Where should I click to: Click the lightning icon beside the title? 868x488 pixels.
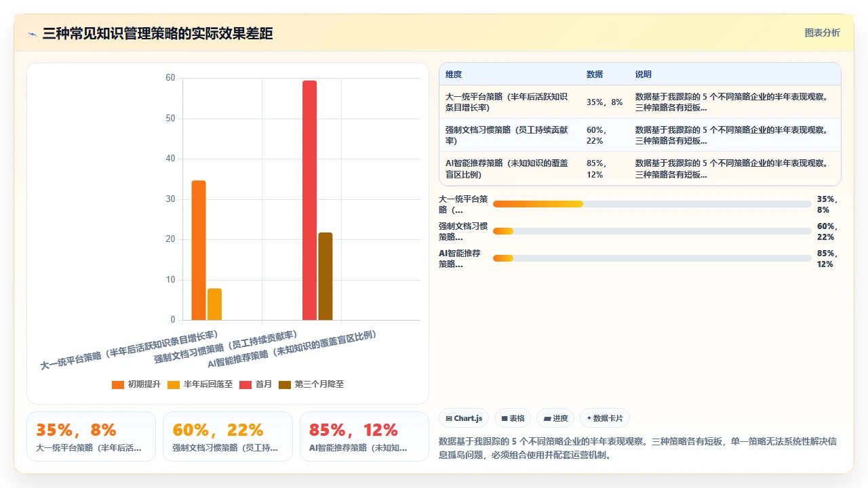(x=32, y=34)
